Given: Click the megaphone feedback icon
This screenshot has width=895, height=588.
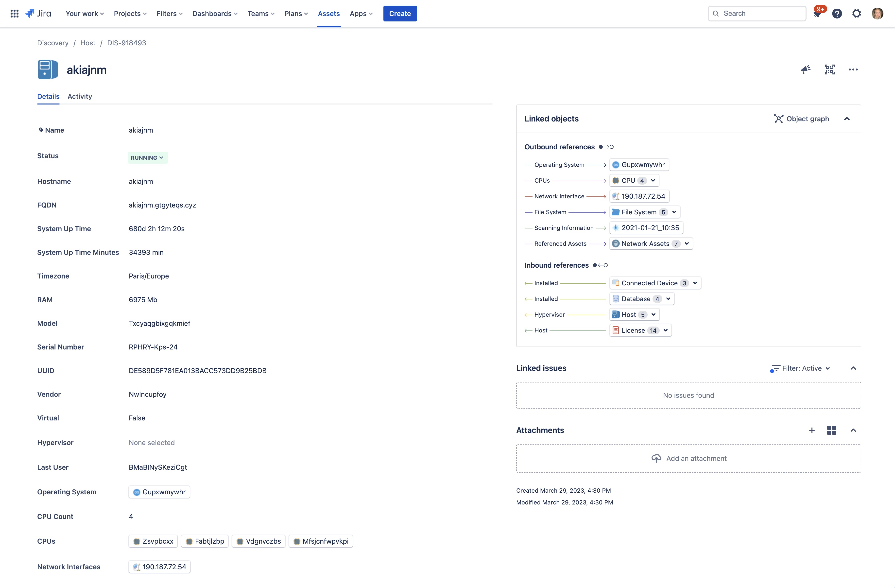Looking at the screenshot, I should (805, 69).
